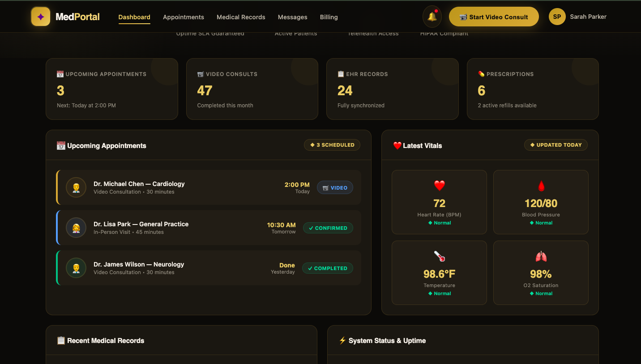Click Fully synchronized text

361,106
